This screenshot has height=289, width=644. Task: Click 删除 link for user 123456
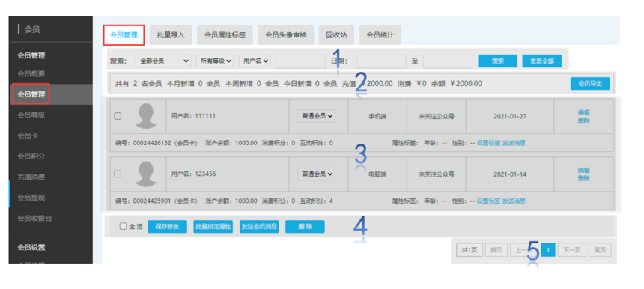tap(583, 178)
